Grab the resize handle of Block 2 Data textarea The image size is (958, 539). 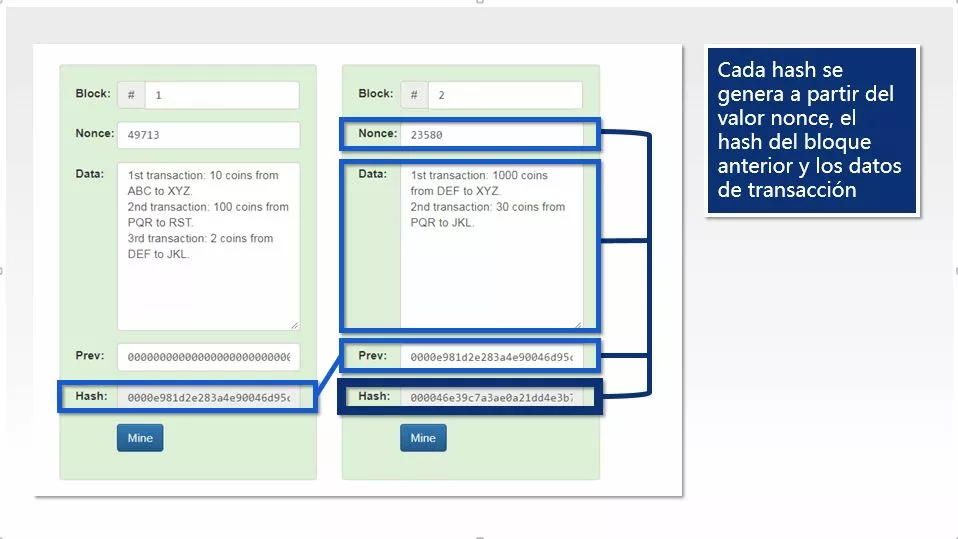tap(577, 325)
